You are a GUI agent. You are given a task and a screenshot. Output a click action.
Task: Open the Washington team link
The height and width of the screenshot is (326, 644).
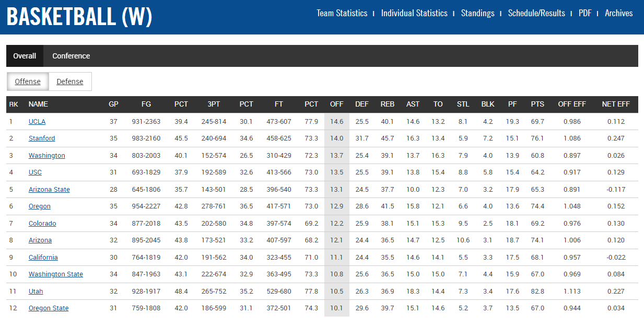(47, 156)
